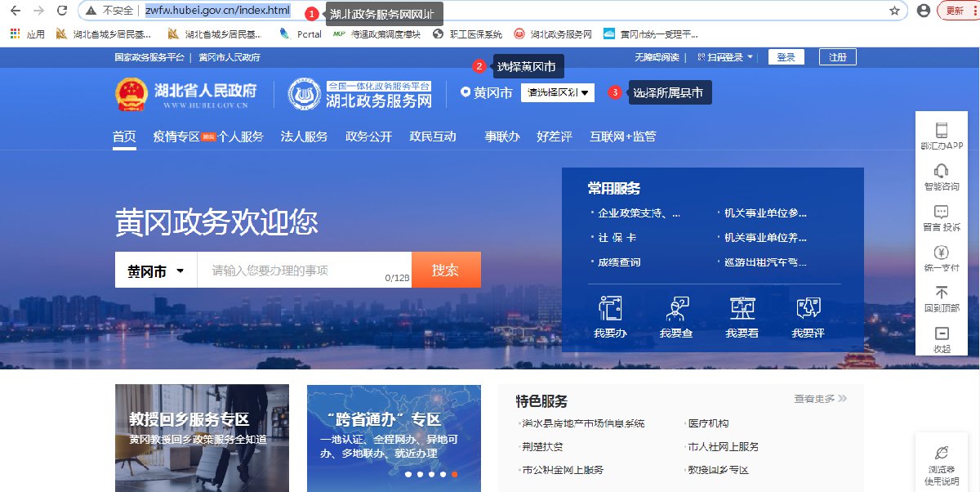Open 无障碍阅读 accessibility reading mode
980x492 pixels.
(657, 57)
